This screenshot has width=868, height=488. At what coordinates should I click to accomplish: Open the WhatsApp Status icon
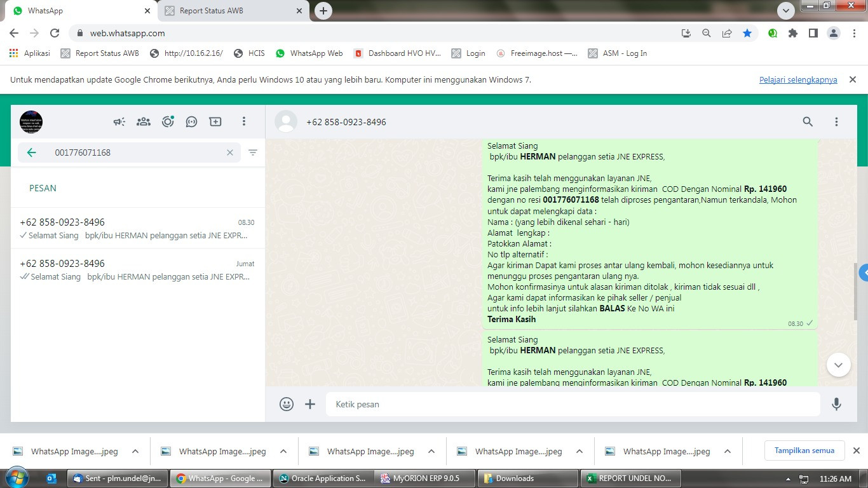point(168,121)
